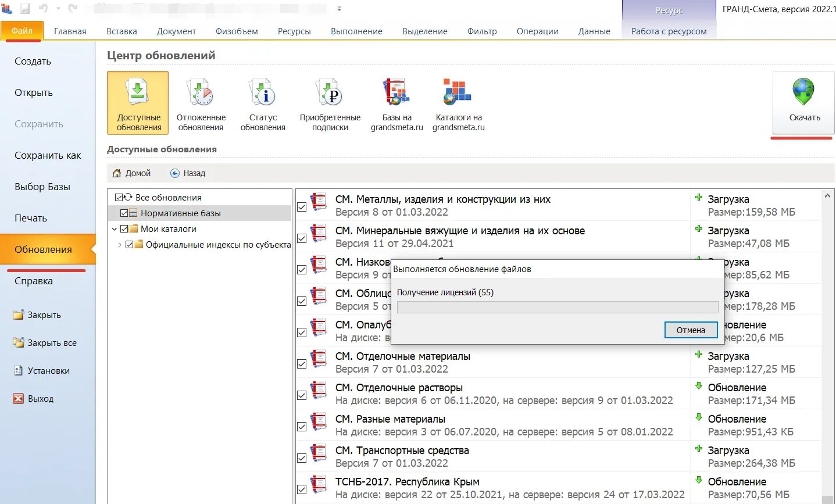Click the Домой home icon
This screenshot has width=836, height=504.
click(117, 173)
